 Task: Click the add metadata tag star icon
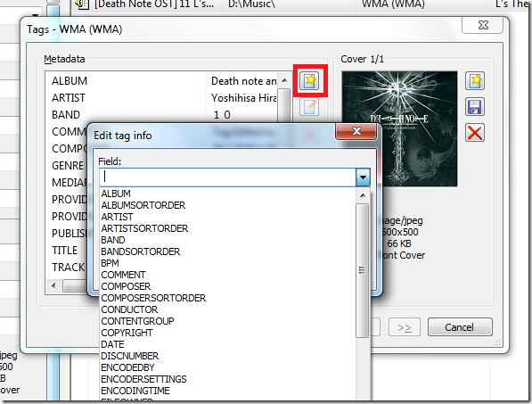click(309, 81)
